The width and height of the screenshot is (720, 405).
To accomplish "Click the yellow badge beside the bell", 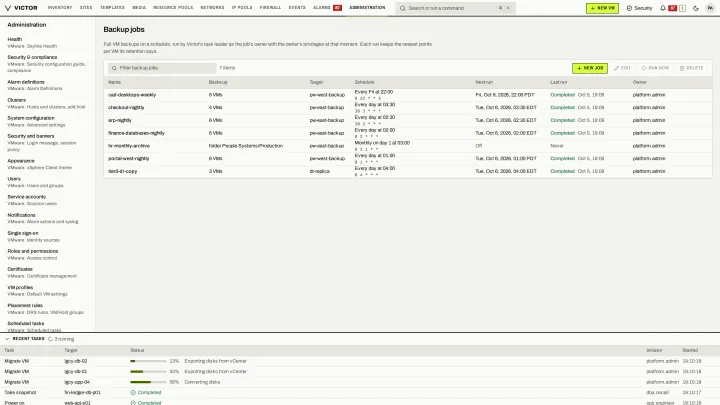I will (682, 8).
